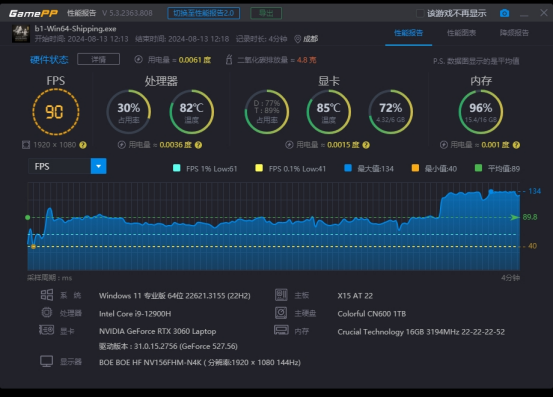Click the max 134 marker on chart
This screenshot has height=397, width=553.
coord(491,191)
